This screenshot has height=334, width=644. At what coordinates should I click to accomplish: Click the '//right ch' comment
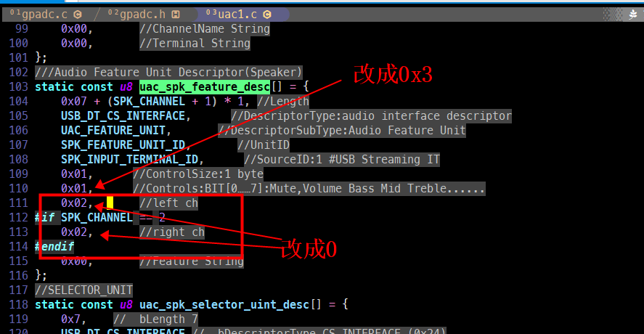click(x=172, y=232)
